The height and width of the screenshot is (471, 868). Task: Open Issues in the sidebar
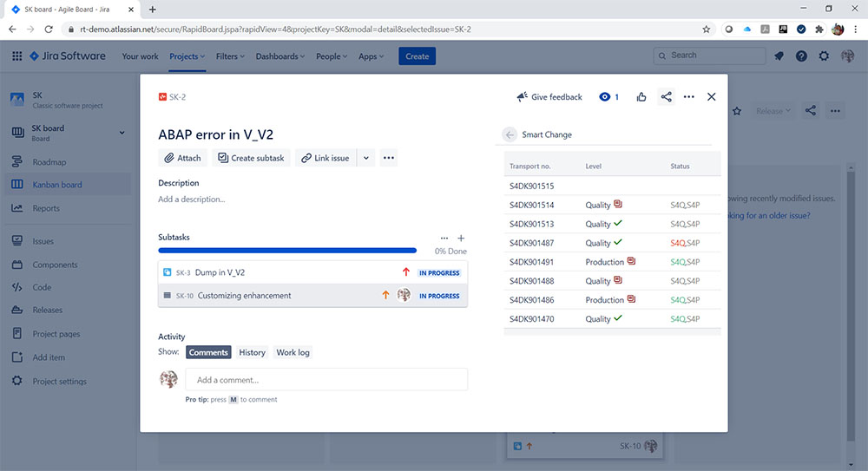[x=43, y=241]
